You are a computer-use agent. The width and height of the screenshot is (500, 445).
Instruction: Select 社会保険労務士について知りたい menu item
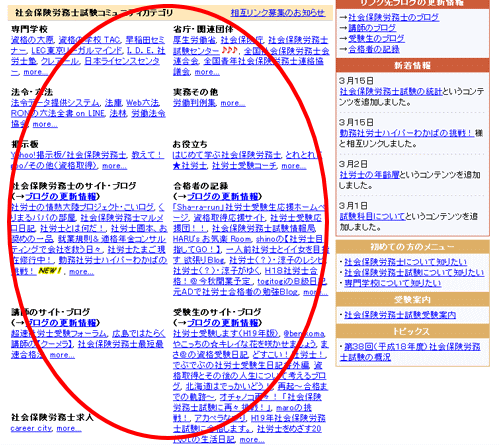point(405,262)
